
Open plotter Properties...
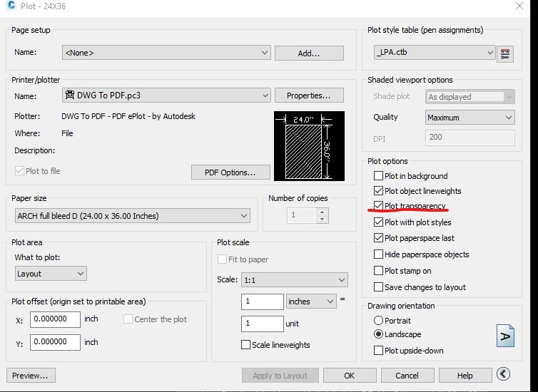click(x=309, y=96)
